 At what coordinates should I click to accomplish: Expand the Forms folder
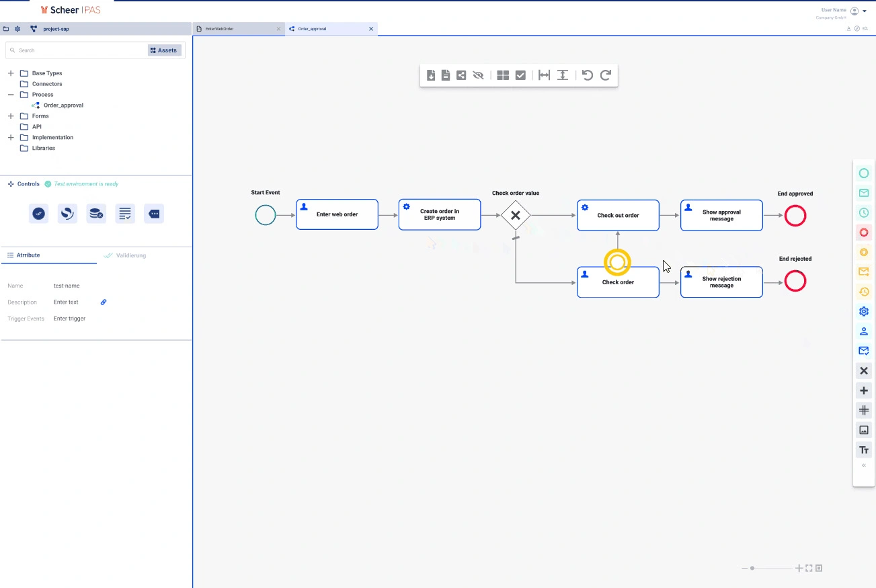[11, 116]
